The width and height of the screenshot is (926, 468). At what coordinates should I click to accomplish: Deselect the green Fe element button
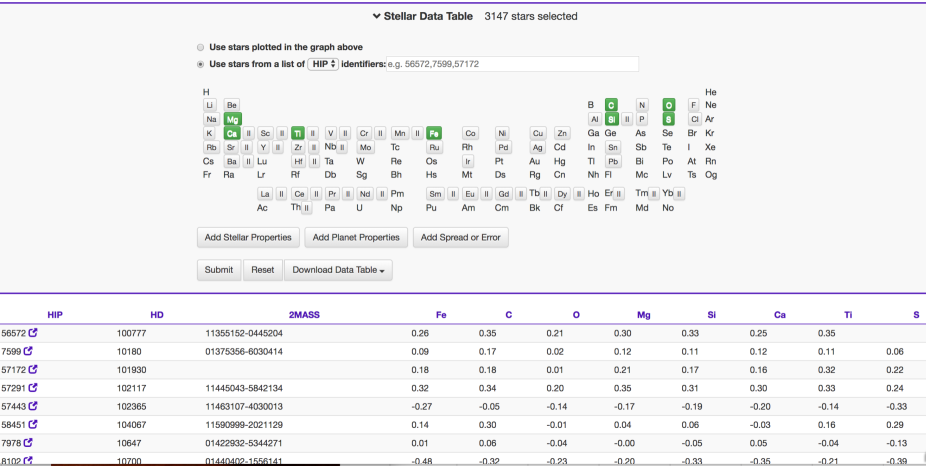433,133
